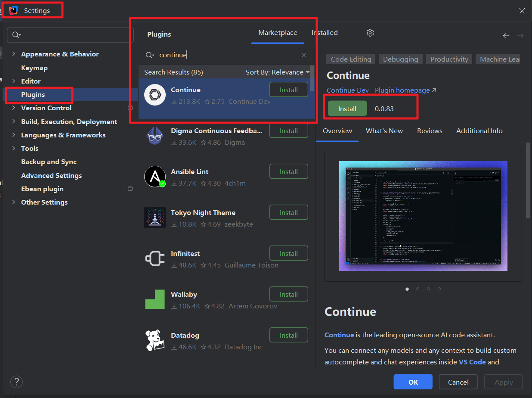Click the plugin description vertical scrollbar
Viewport: 532px width, 398px height.
(528, 181)
